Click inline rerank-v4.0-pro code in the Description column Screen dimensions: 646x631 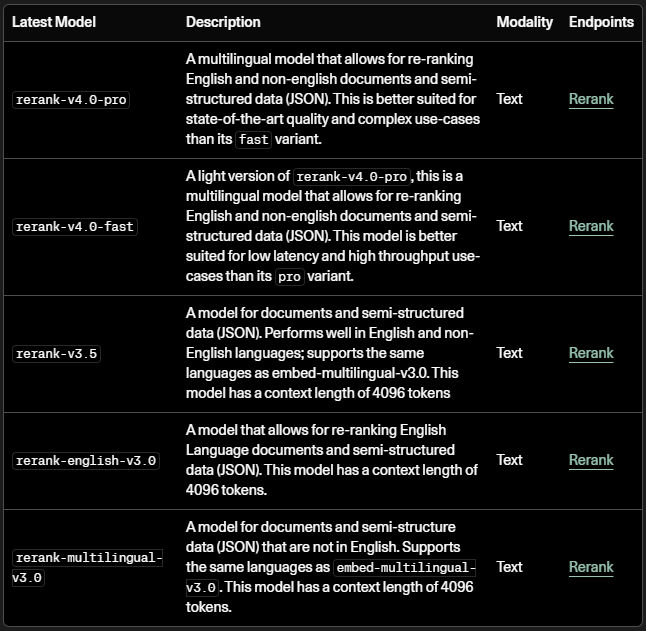(353, 177)
